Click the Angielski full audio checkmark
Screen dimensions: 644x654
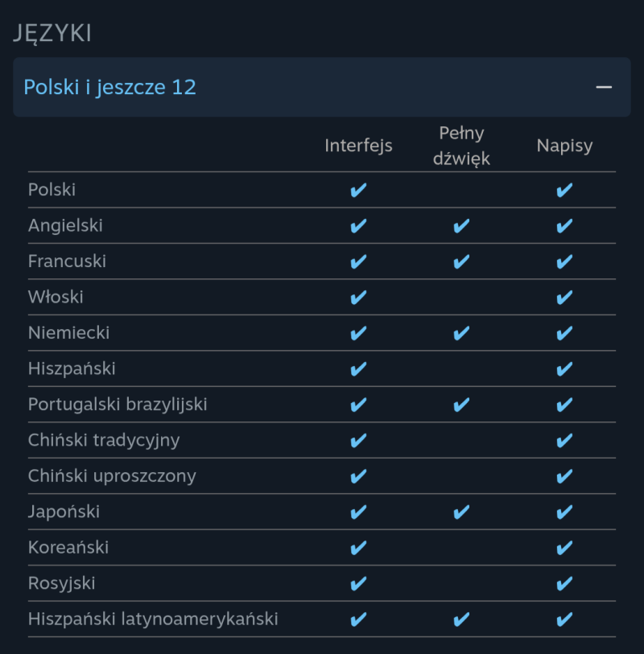point(461,226)
